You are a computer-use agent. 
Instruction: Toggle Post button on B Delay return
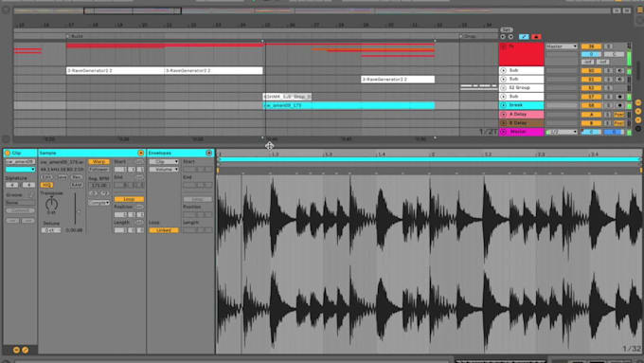[x=619, y=123]
